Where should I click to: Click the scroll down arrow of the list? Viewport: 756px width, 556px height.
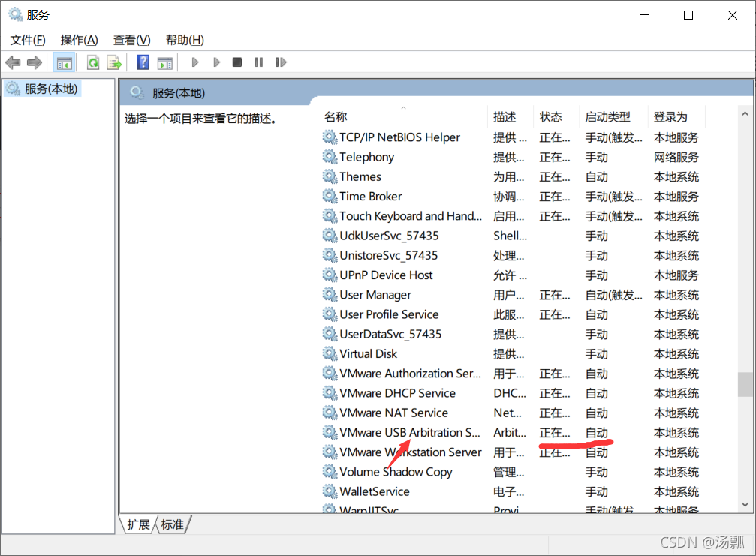(x=745, y=504)
